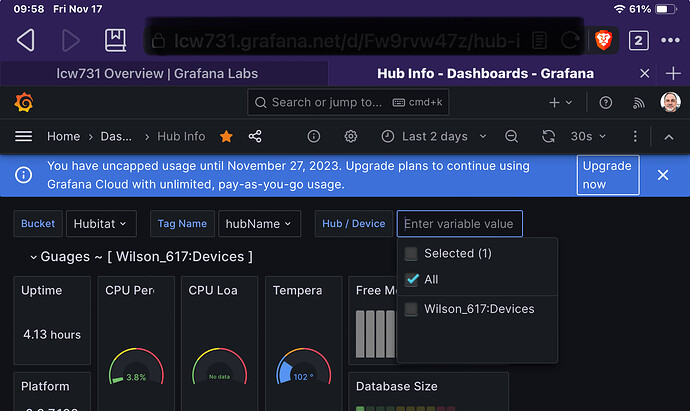
Task: Open the Platform panel title
Action: tap(45, 386)
